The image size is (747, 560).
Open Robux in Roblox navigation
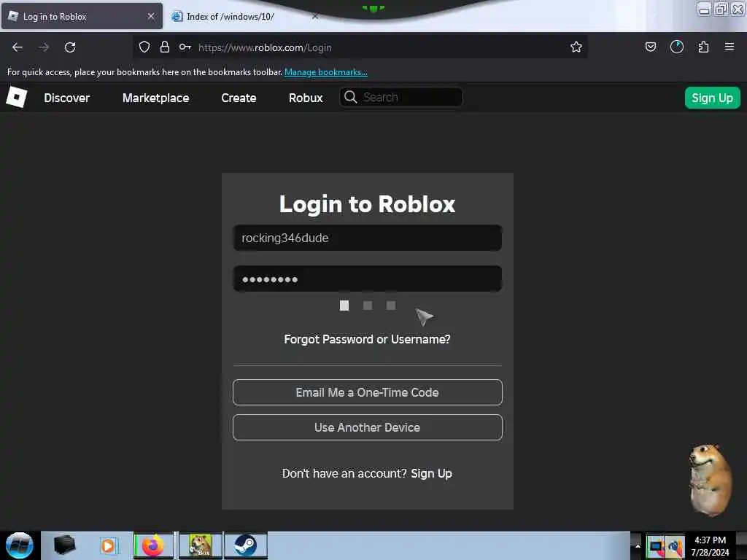pyautogui.click(x=306, y=98)
